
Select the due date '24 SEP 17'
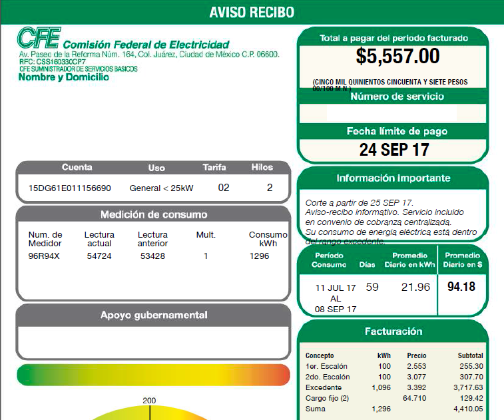(394, 150)
